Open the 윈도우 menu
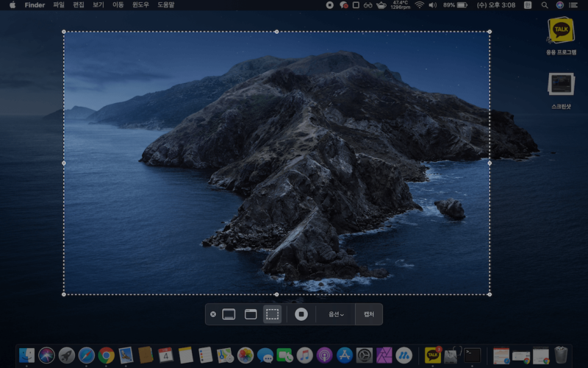Screen dimensions: 588x368 (x=140, y=5)
